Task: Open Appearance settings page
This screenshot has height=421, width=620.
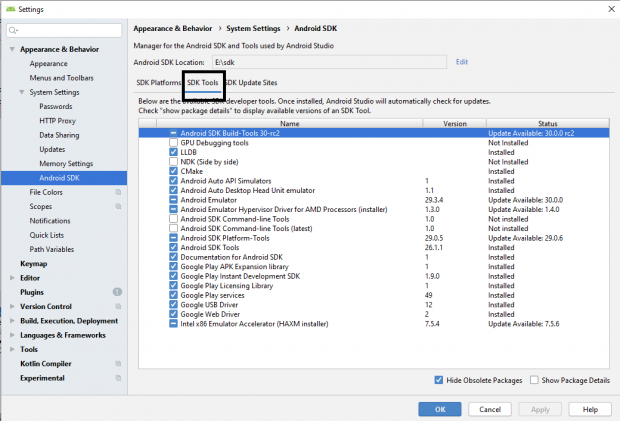Action: click(x=48, y=64)
